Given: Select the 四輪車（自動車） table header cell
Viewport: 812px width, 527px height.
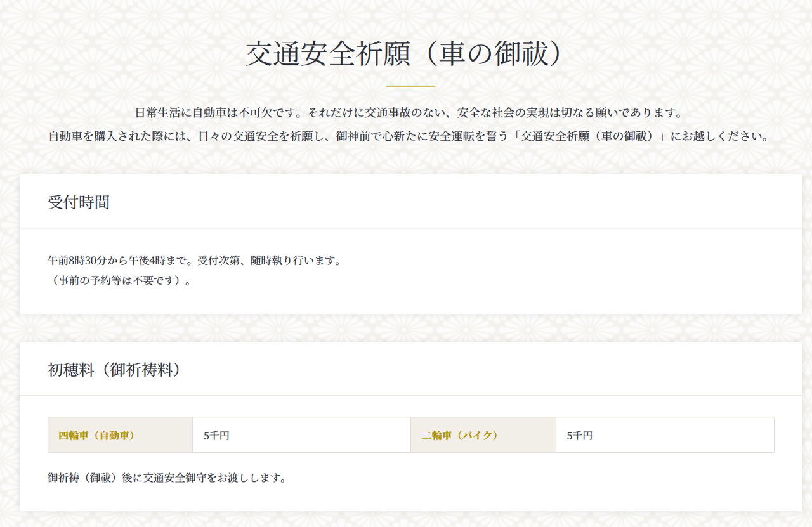Looking at the screenshot, I should point(97,436).
